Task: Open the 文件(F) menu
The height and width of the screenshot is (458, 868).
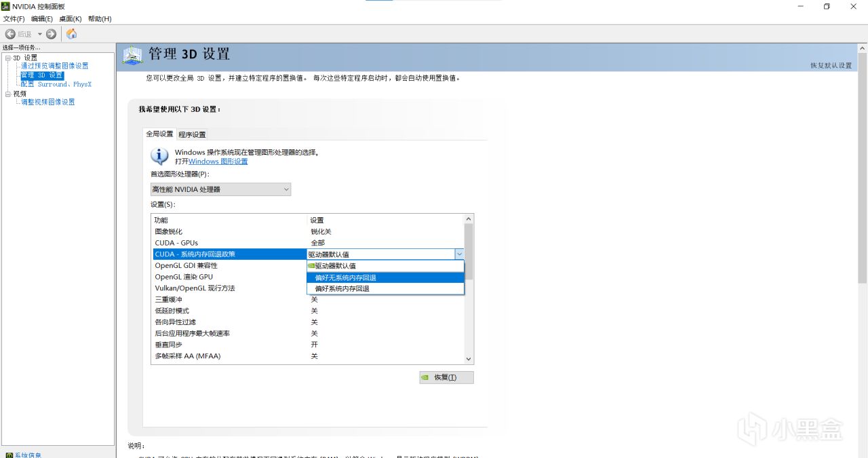Action: point(14,19)
